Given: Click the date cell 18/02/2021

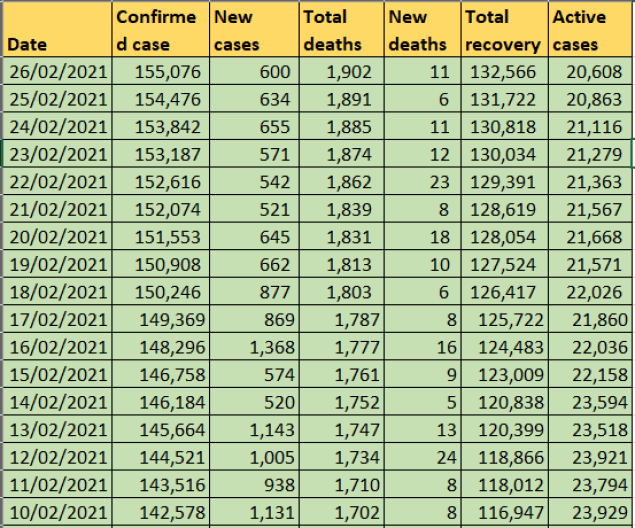Looking at the screenshot, I should (x=56, y=292).
